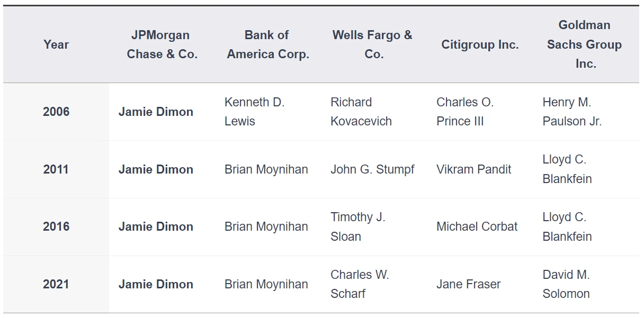Select Vikram Pandit cell
The width and height of the screenshot is (644, 318).
(474, 169)
